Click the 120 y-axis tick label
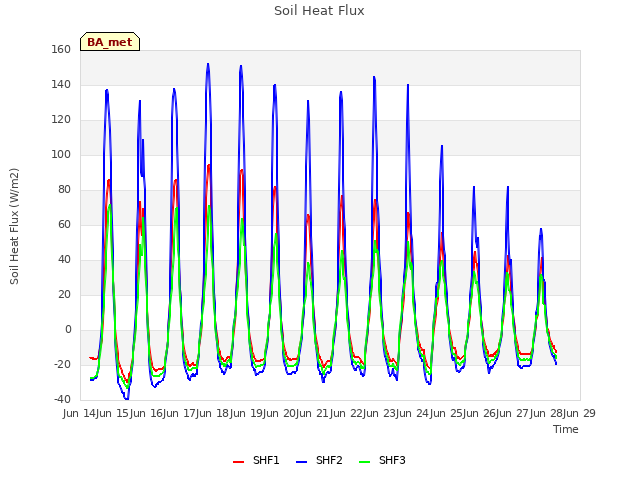 pyautogui.click(x=61, y=120)
